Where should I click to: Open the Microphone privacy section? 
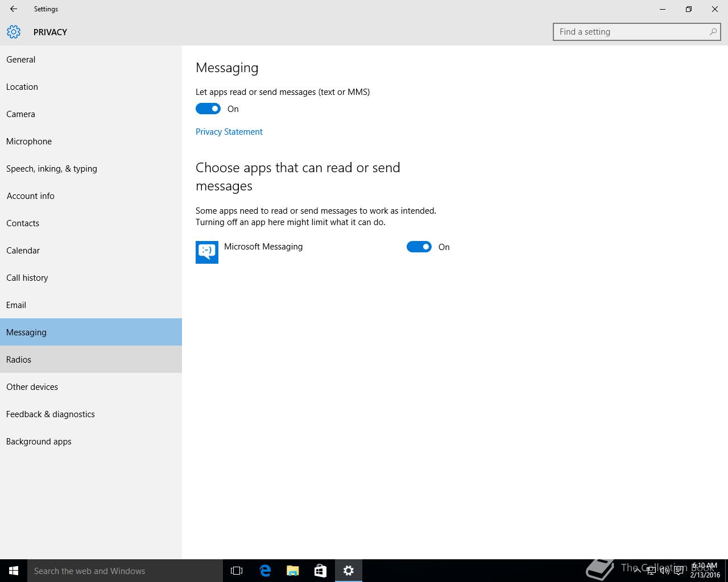tap(91, 141)
